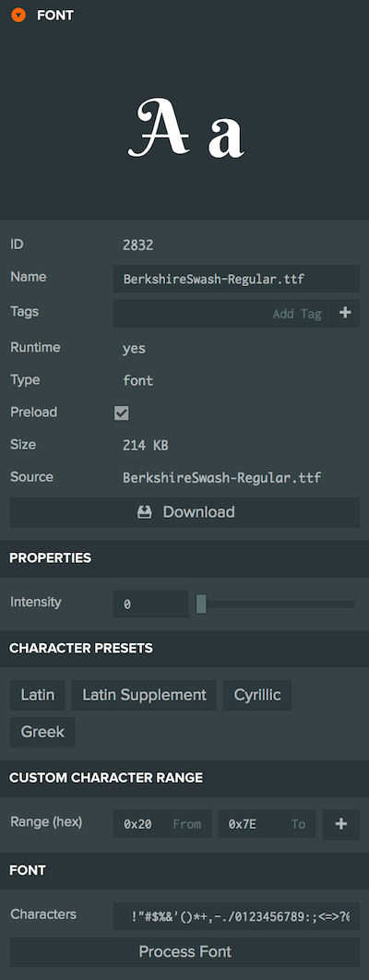The image size is (369, 980).
Task: Click the CUSTOM CHARACTER RANGE header
Action: [x=184, y=778]
